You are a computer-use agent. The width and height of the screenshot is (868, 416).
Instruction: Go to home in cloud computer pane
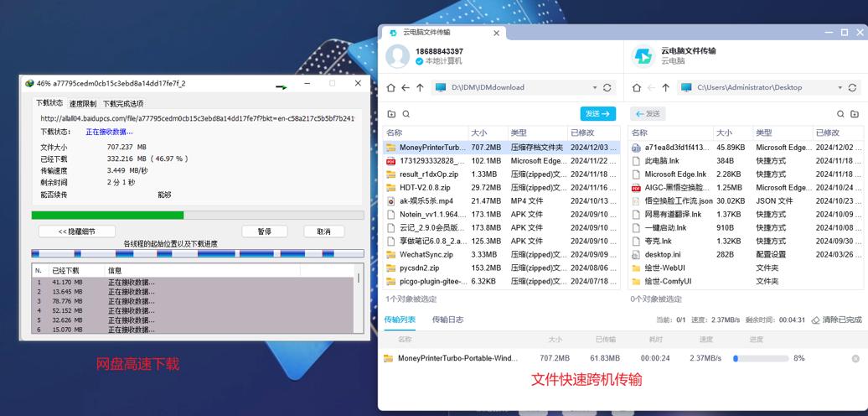637,87
